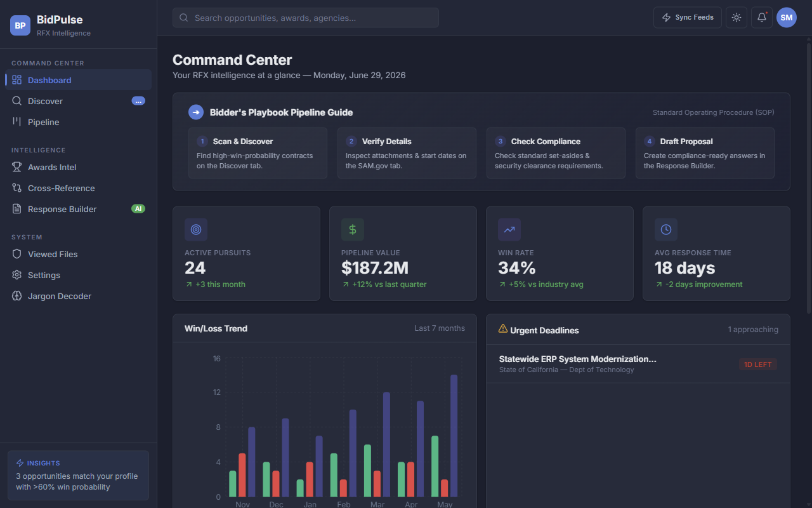Click the '+3 this month' text

click(x=220, y=284)
